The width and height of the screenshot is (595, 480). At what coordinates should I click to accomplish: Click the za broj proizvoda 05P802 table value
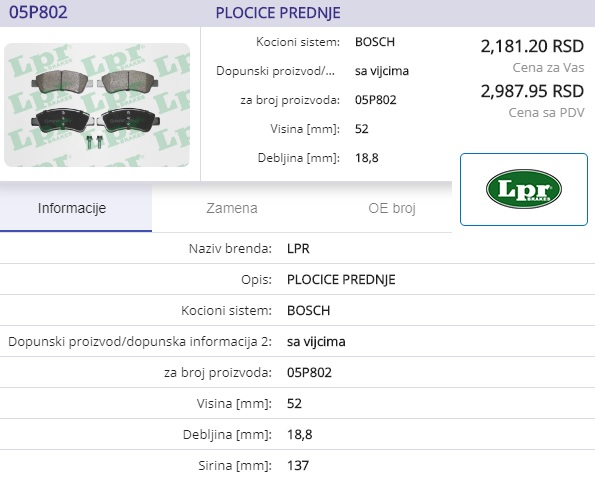[x=309, y=373]
